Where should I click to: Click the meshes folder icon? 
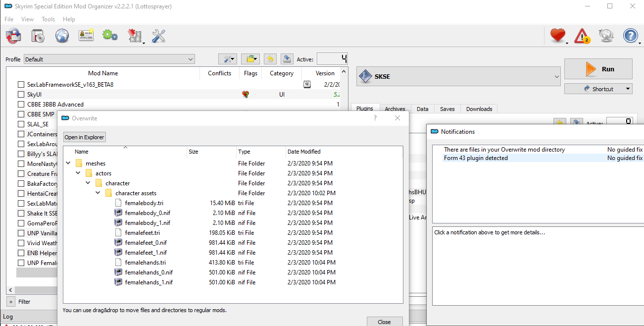[79, 163]
